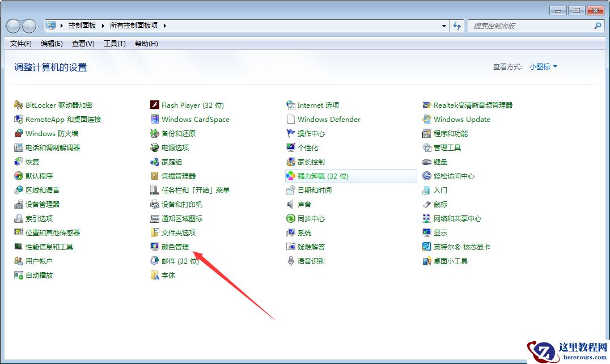
Task: Open the 性能信息和工具 link
Action: pyautogui.click(x=49, y=247)
